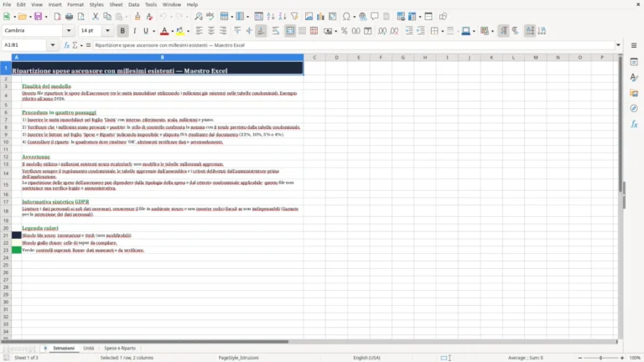Open the font name dropdown
This screenshot has width=644, height=362.
point(69,31)
